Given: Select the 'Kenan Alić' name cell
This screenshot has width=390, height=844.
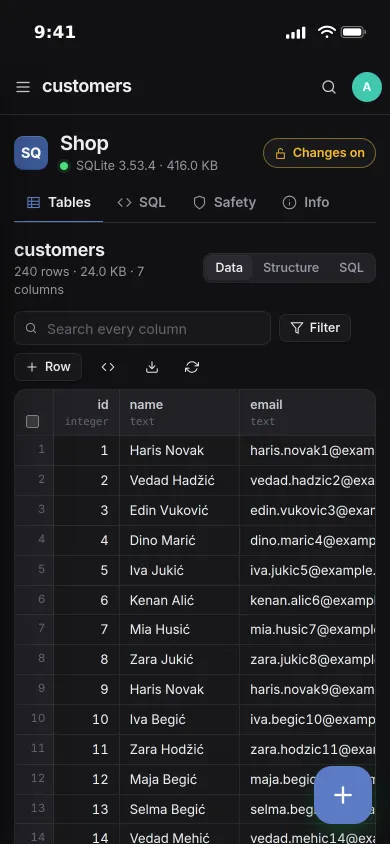Looking at the screenshot, I should pyautogui.click(x=179, y=600).
